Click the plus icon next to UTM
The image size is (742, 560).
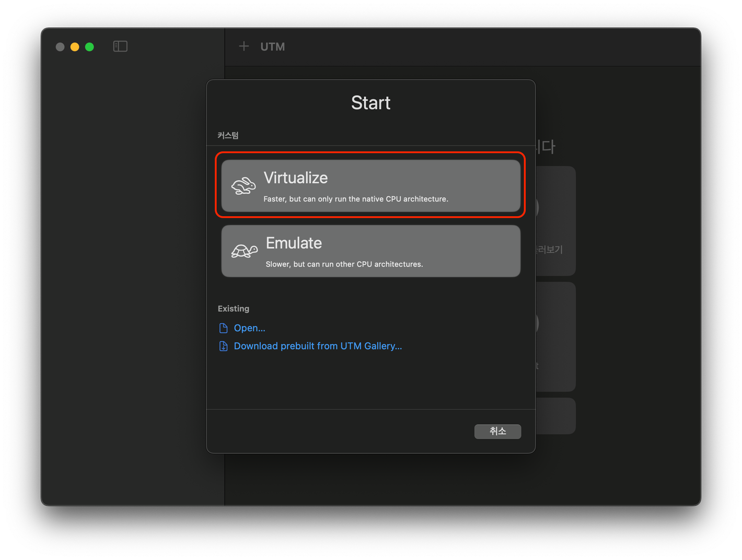(244, 46)
